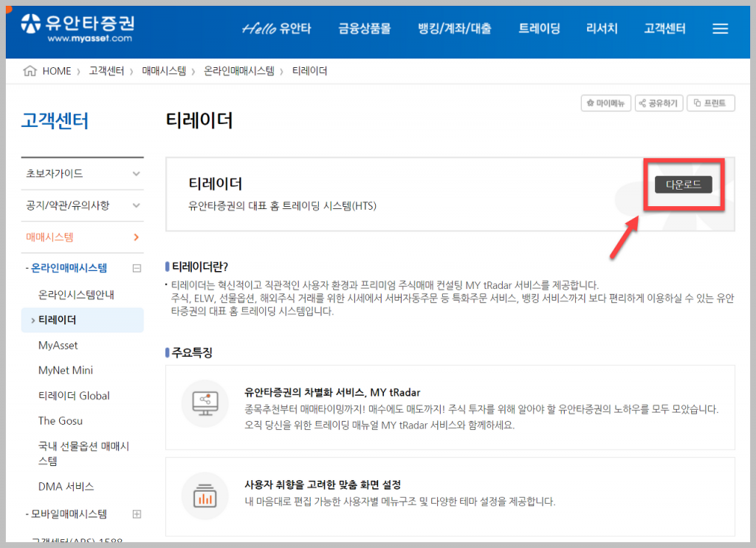Select 모바일매매시스템 in sidebar
Viewport: 756px width, 548px height.
[x=69, y=514]
